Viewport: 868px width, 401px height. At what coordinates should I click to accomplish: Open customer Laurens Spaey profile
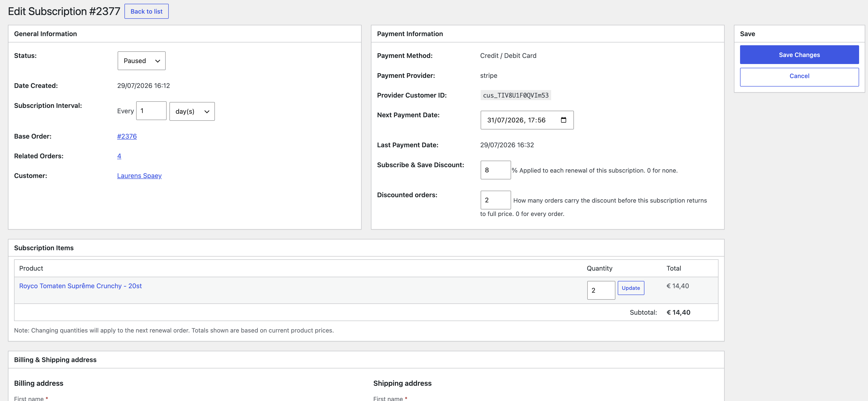click(139, 176)
